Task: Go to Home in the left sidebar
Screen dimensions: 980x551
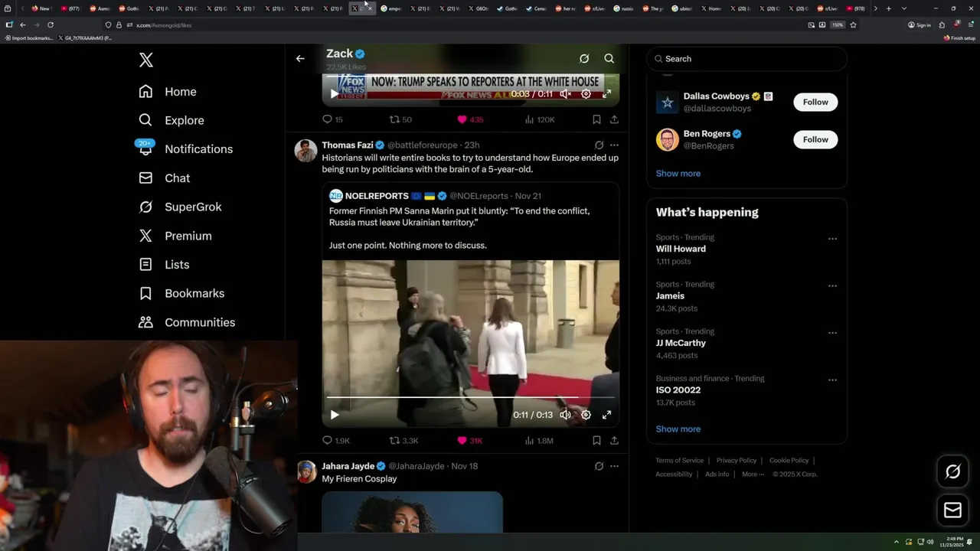Action: [168, 92]
